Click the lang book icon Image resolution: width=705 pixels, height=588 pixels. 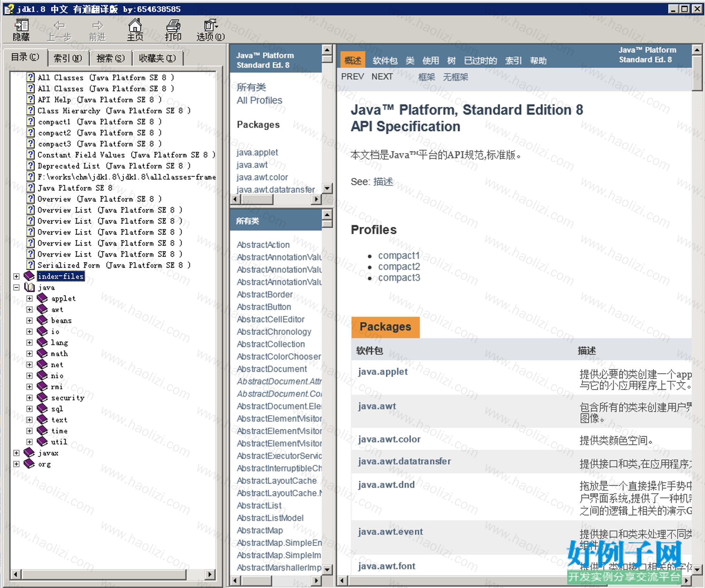point(42,342)
